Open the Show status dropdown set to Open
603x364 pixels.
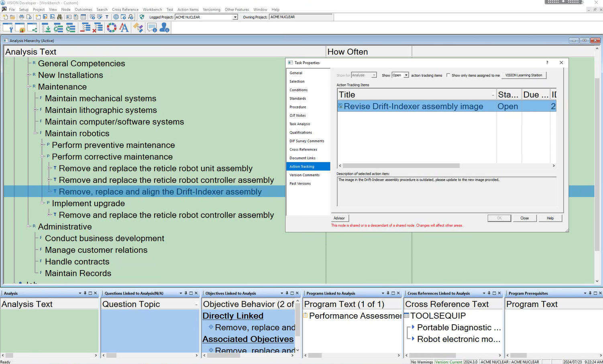pyautogui.click(x=406, y=75)
